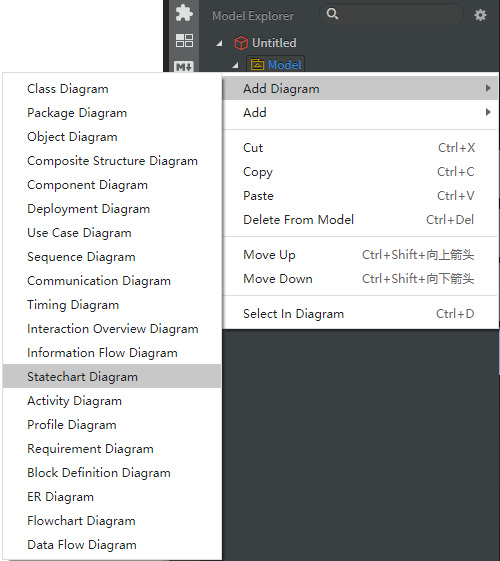Image resolution: width=500 pixels, height=561 pixels.
Task: Collapse the Untitled tree node arrow
Action: (219, 44)
